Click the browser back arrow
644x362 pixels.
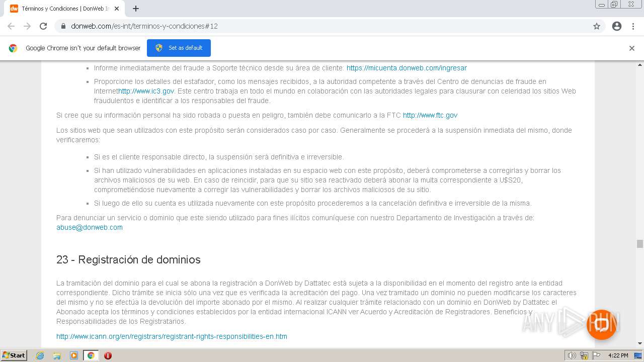[x=11, y=26]
